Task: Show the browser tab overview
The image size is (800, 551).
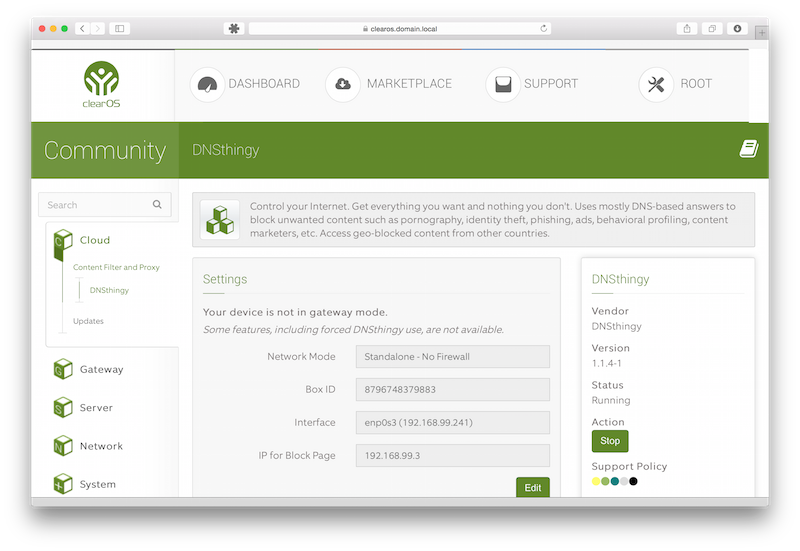Action: pyautogui.click(x=712, y=29)
